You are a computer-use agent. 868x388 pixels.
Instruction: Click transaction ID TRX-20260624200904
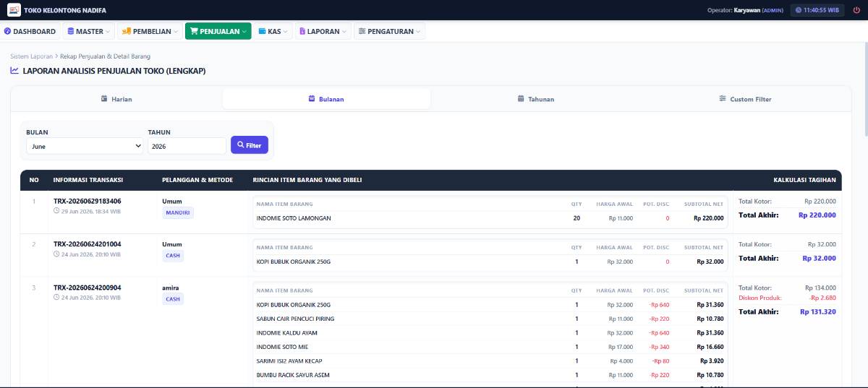click(88, 288)
